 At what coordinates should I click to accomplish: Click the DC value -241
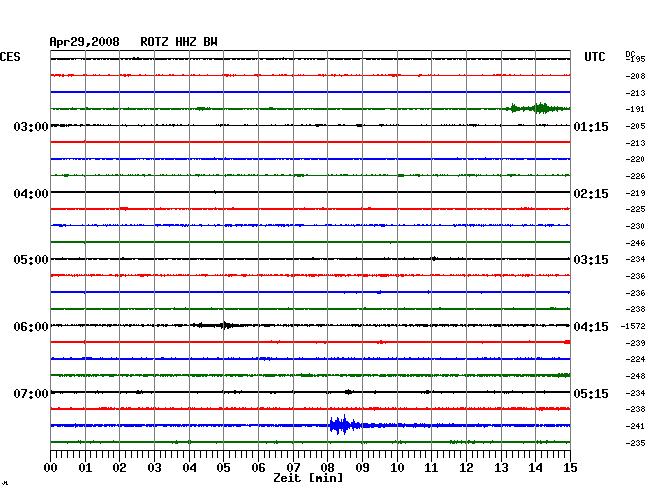coord(635,426)
